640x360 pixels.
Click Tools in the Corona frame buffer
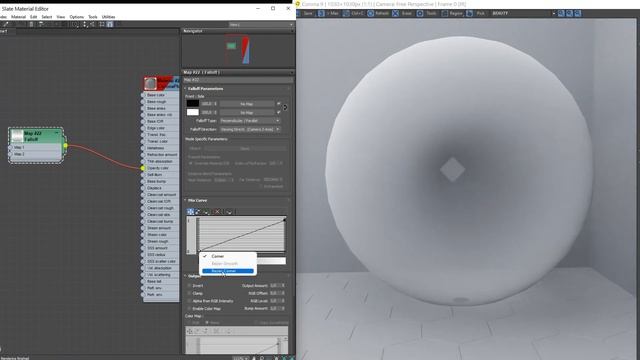point(427,13)
